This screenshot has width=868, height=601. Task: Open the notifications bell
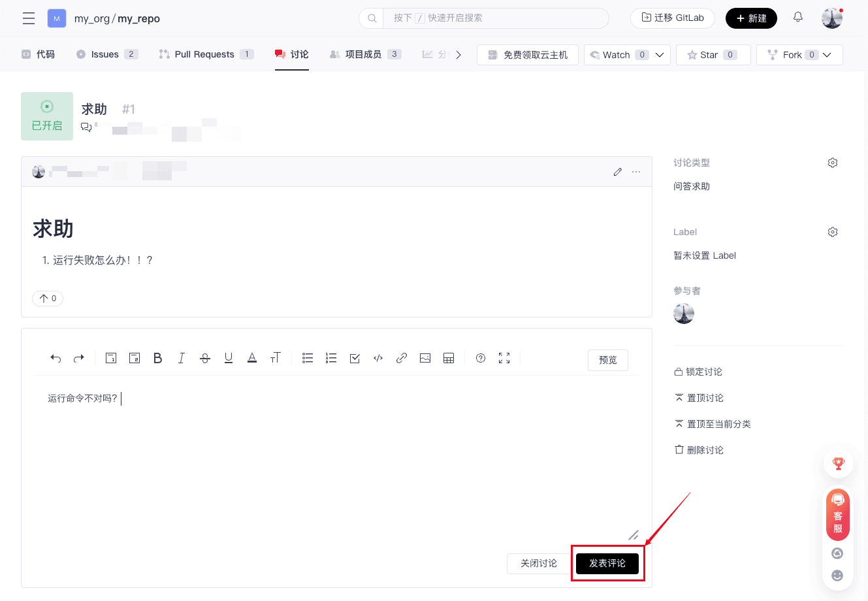click(798, 18)
